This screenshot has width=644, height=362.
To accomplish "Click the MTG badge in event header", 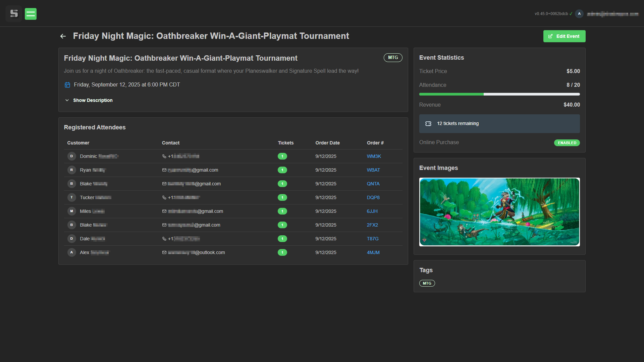I will click(393, 58).
